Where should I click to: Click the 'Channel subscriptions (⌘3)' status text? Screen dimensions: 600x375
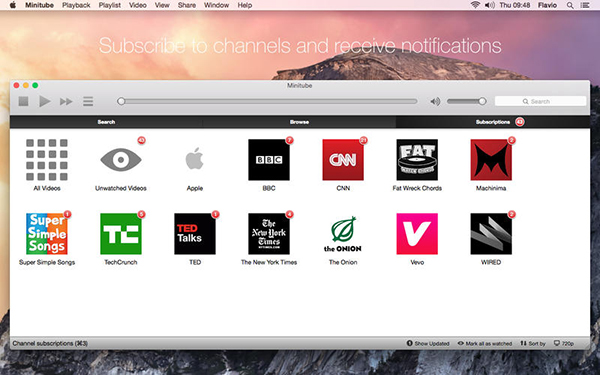click(50, 344)
